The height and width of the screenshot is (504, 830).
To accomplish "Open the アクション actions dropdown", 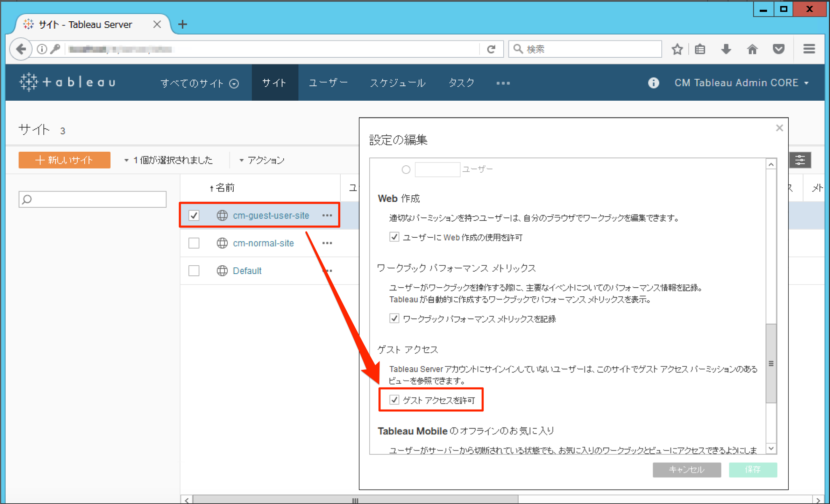I will click(262, 160).
